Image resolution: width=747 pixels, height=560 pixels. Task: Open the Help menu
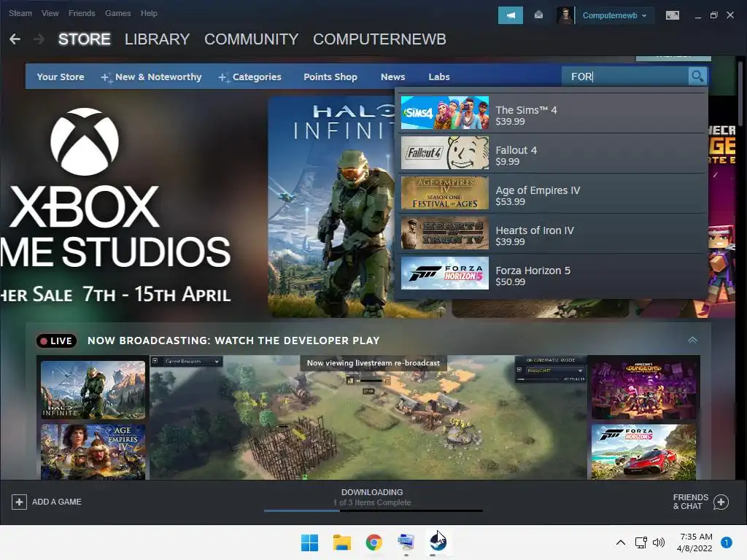pyautogui.click(x=149, y=13)
